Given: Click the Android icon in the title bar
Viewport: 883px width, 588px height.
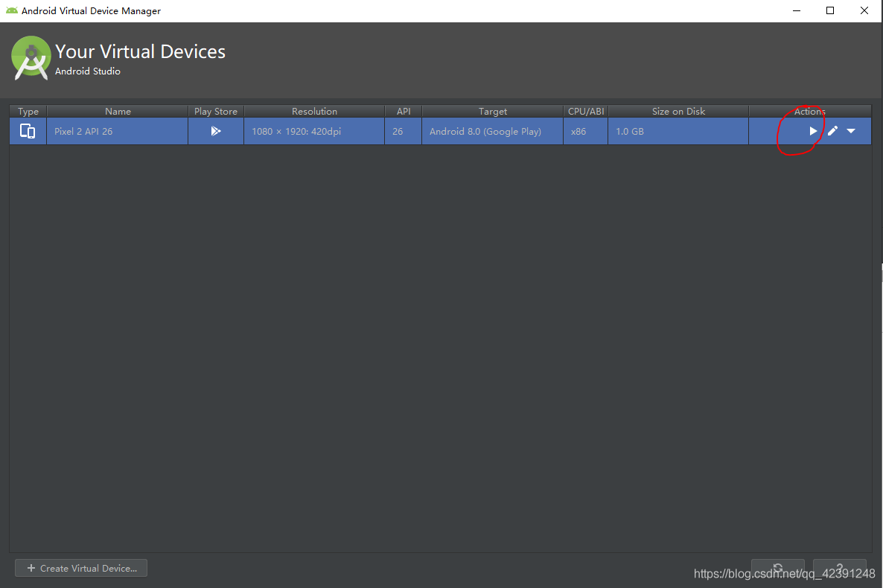Looking at the screenshot, I should [x=10, y=10].
